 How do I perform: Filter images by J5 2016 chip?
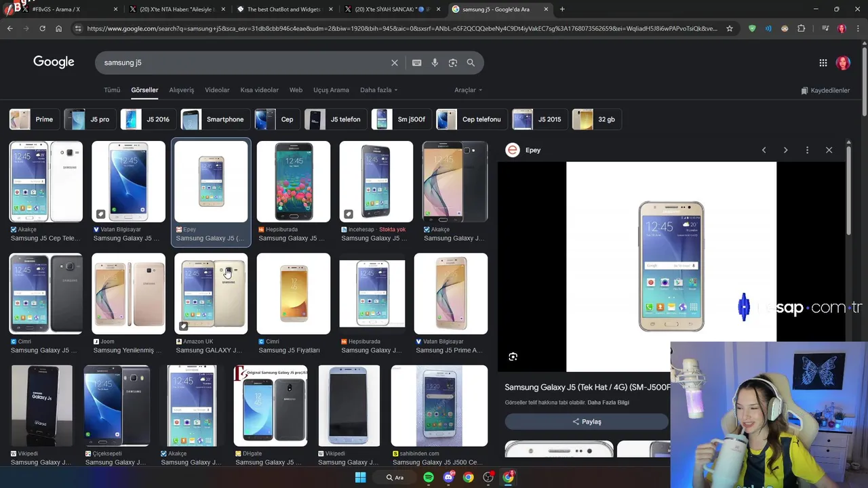pos(149,119)
